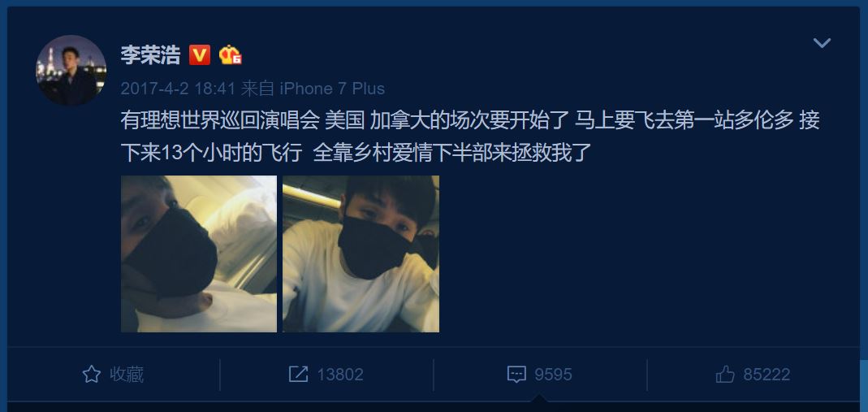Open the 9595 comments count
868x412 pixels.
(553, 375)
